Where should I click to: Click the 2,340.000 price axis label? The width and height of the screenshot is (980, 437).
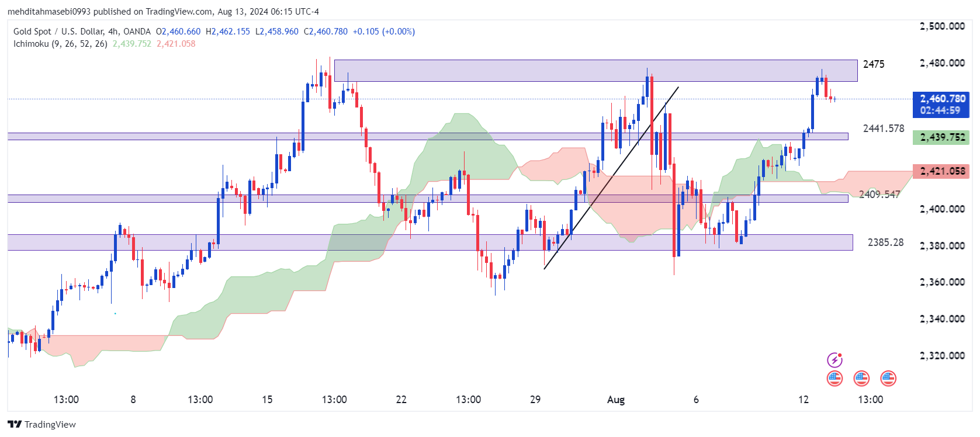(942, 319)
